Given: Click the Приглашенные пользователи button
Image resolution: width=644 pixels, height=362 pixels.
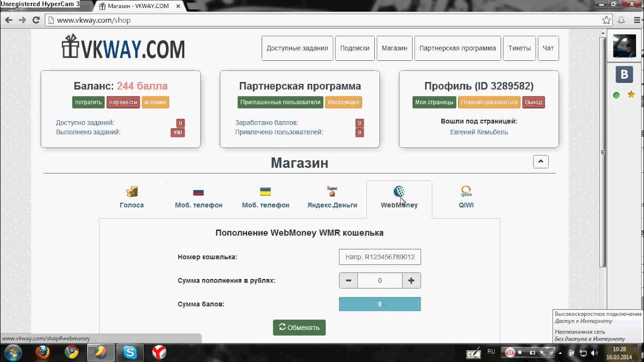Looking at the screenshot, I should [280, 102].
